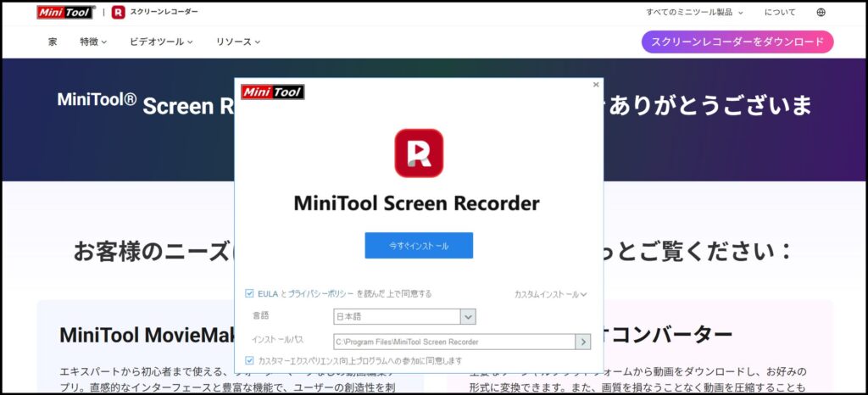The width and height of the screenshot is (868, 395).
Task: Click the red screen recorder icon in the header
Action: pyautogui.click(x=119, y=12)
